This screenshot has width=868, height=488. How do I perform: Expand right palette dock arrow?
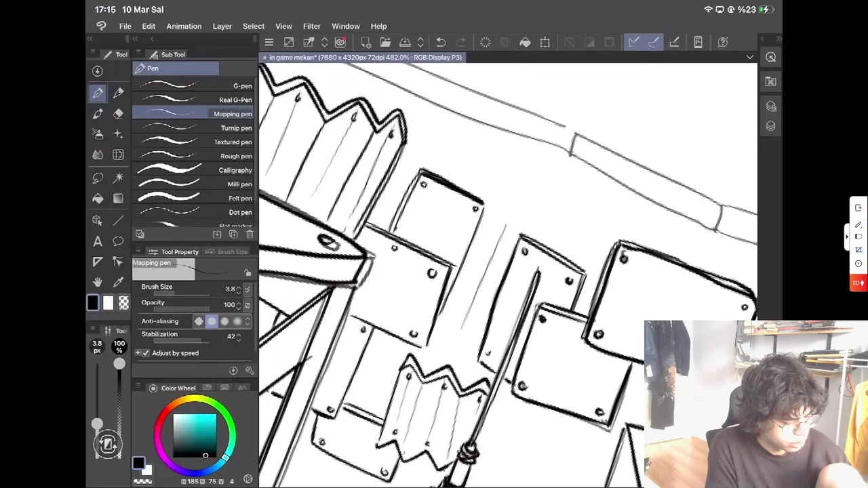click(763, 39)
